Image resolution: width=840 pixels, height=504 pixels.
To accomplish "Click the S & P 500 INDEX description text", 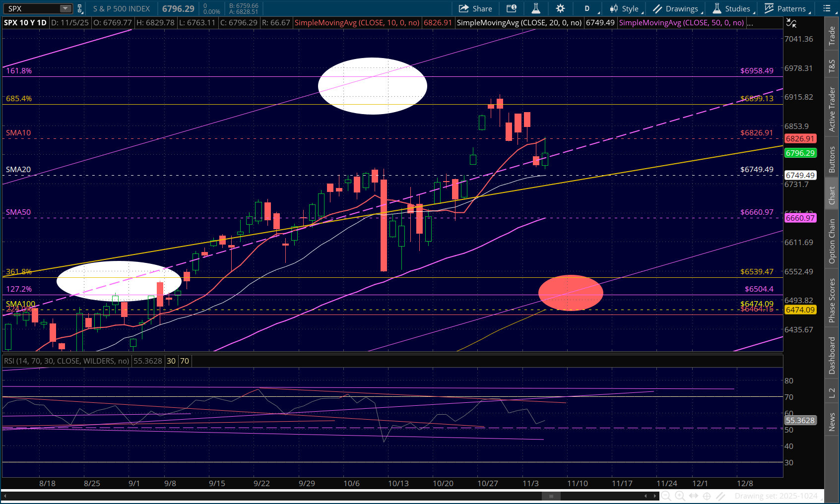I will (122, 8).
